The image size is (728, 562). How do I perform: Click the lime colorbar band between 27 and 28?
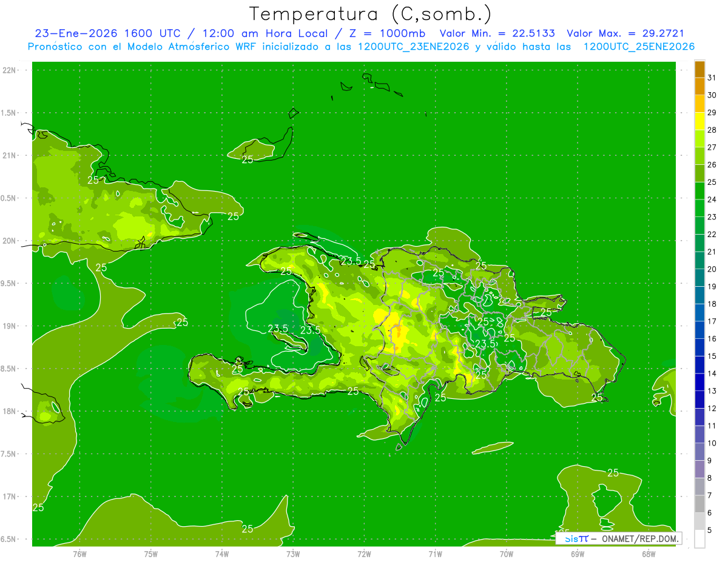pyautogui.click(x=699, y=138)
